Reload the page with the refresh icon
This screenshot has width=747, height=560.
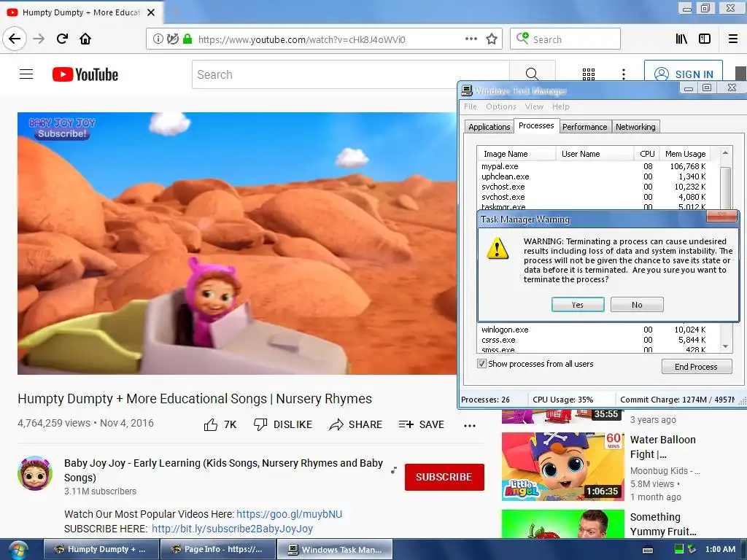(62, 39)
